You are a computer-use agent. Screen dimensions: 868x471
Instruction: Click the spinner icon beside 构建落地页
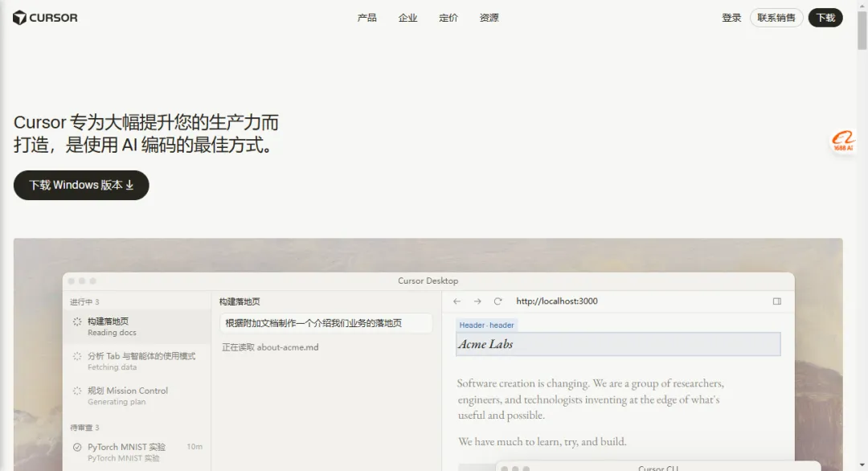pyautogui.click(x=77, y=322)
